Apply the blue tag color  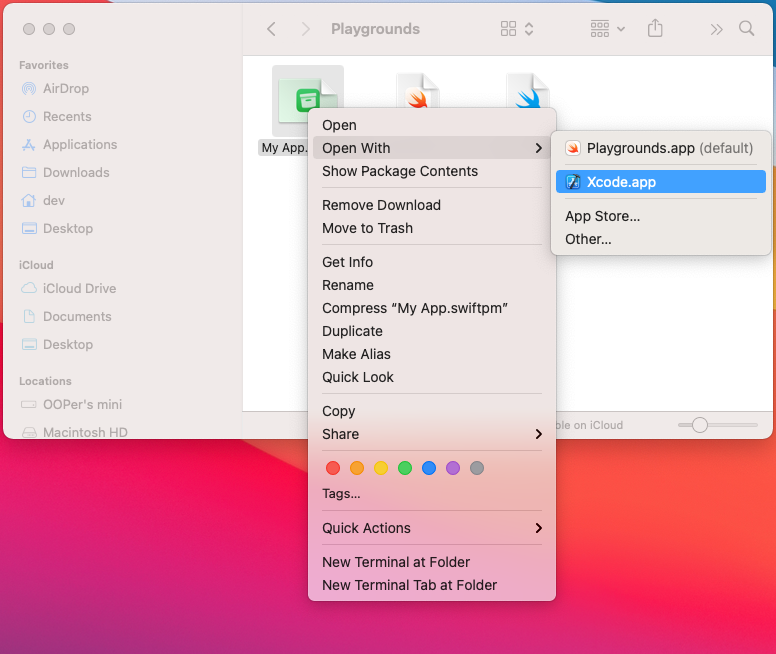[x=429, y=468]
